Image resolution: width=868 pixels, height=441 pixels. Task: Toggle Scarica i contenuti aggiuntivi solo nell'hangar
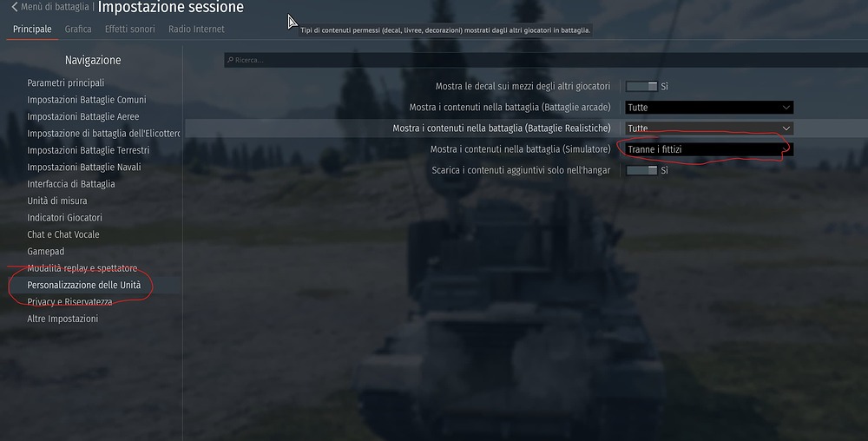pyautogui.click(x=641, y=170)
